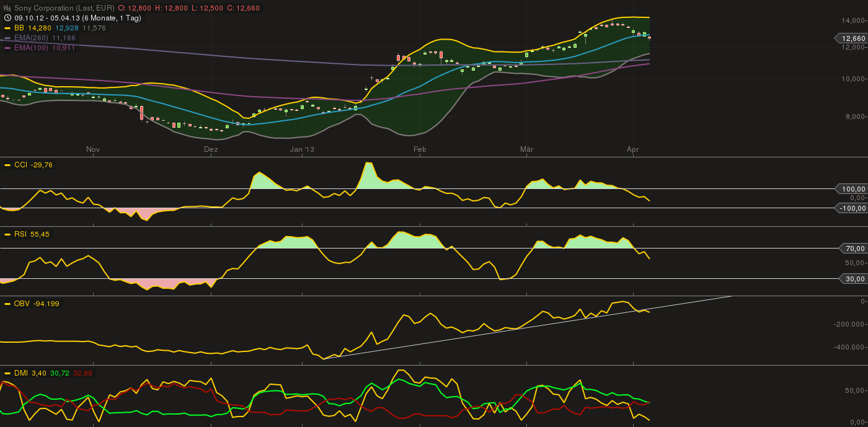
Task: Click the EMA(100) legend color marker
Action: click(7, 48)
